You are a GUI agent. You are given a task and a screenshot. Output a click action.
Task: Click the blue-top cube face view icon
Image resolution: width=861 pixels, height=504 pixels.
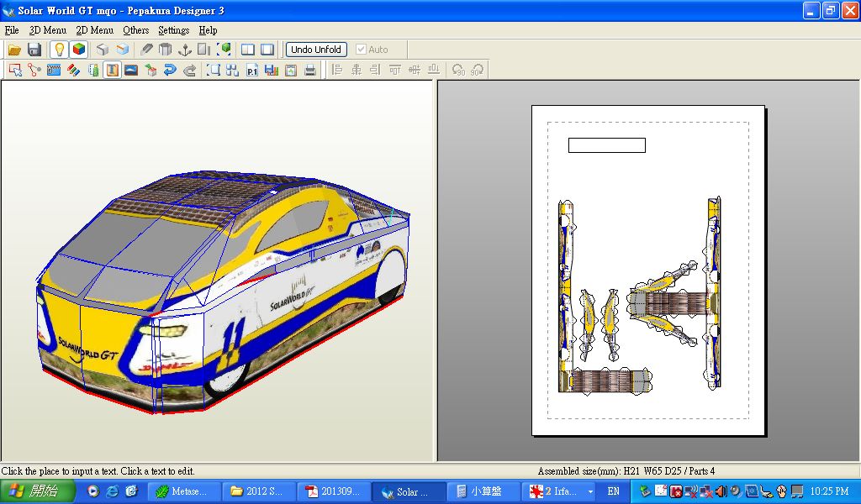coord(123,50)
